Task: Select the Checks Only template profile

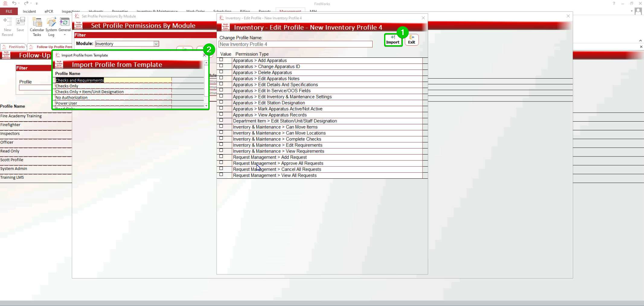Action: pyautogui.click(x=67, y=86)
